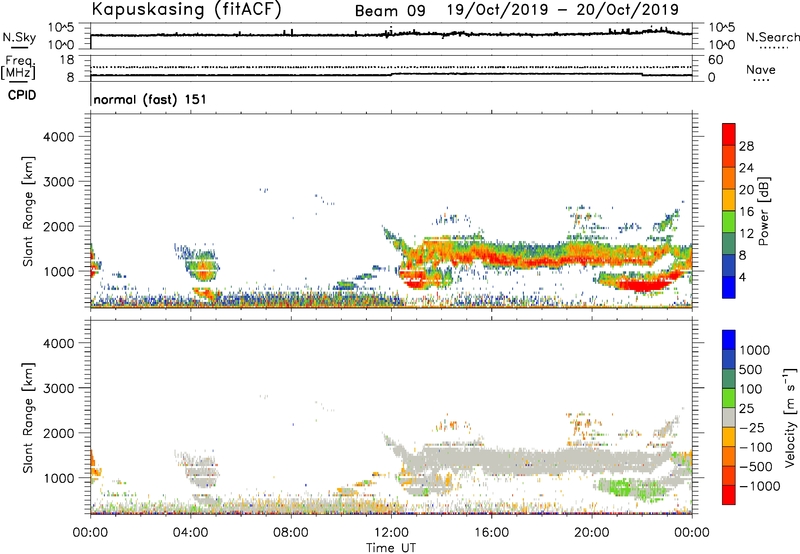Click the 'normal (fast) 151' text
The image size is (800, 554).
[150, 99]
